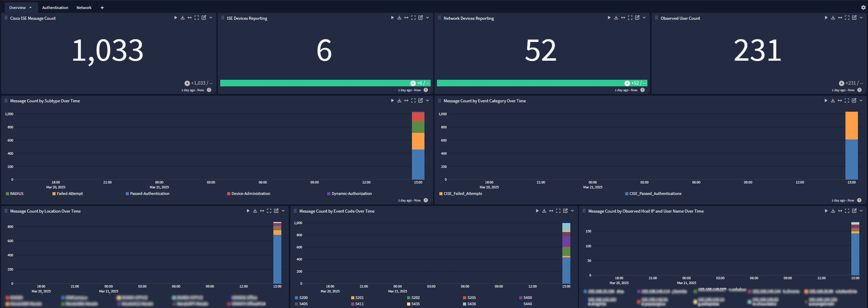Screen dimensions: 868x308
Task: Stretch Network Devices Reporting widget width
Action: (623, 18)
